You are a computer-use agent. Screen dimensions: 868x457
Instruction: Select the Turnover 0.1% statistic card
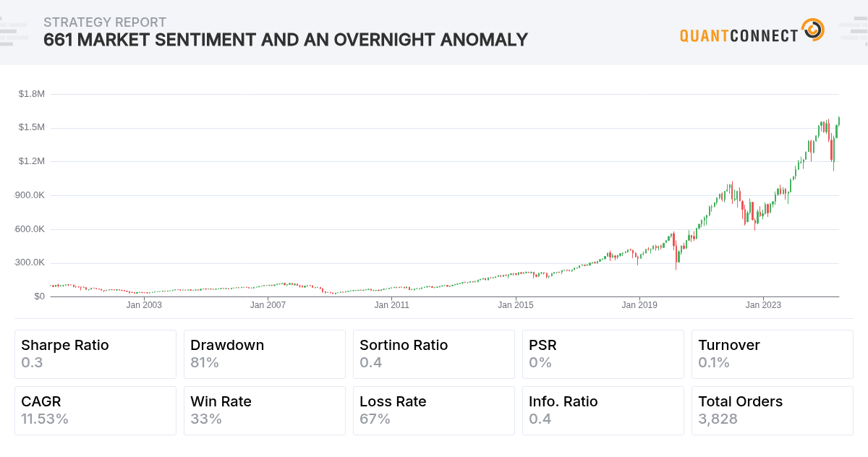tap(773, 354)
